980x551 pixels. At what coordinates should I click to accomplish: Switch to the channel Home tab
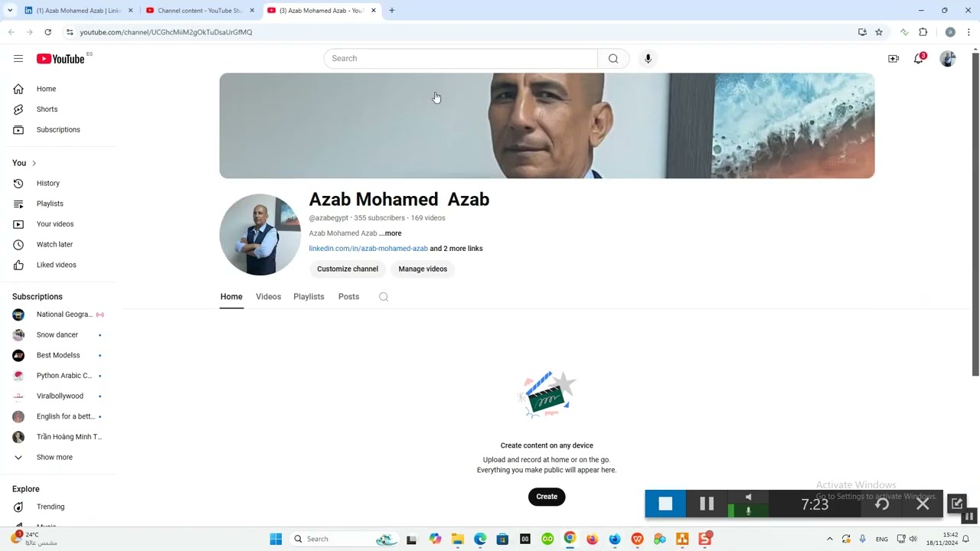[231, 297]
